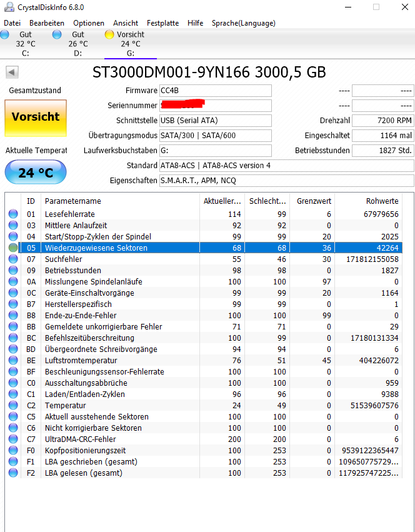
Task: Open the Datei menu
Action: 12,23
